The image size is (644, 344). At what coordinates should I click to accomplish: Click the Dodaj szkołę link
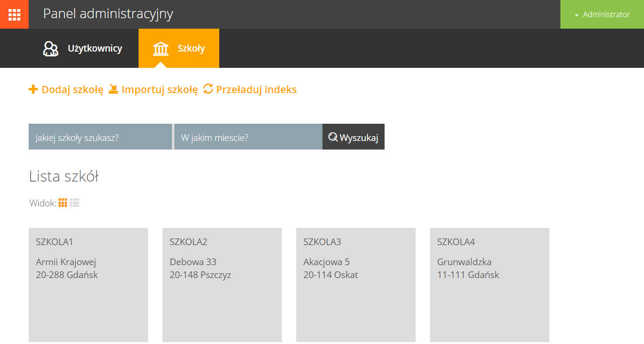click(66, 89)
